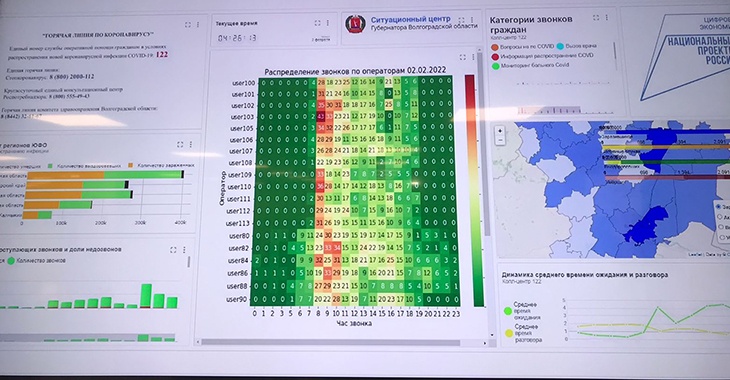Click the недозвонов panel legend scrollbar
The image size is (730, 380).
coord(189,262)
